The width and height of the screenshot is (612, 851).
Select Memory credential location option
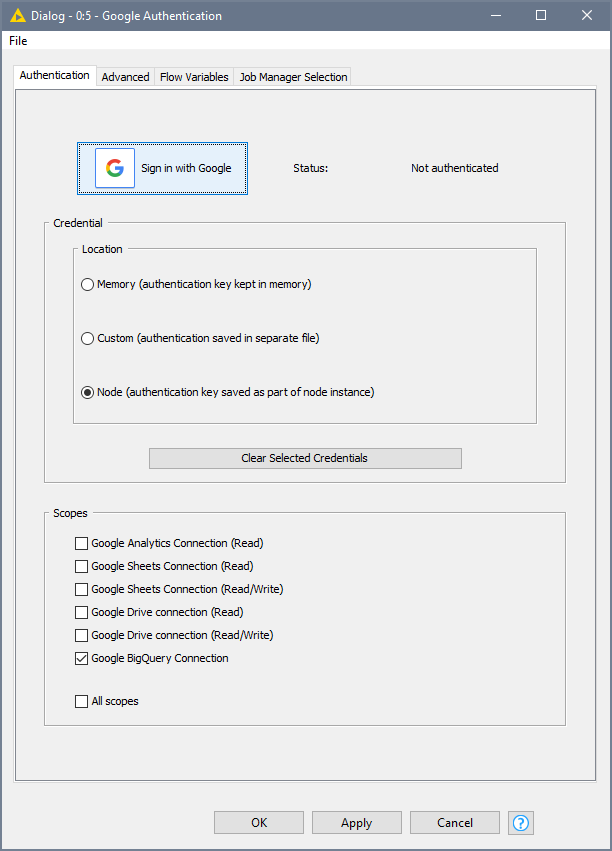[87, 284]
